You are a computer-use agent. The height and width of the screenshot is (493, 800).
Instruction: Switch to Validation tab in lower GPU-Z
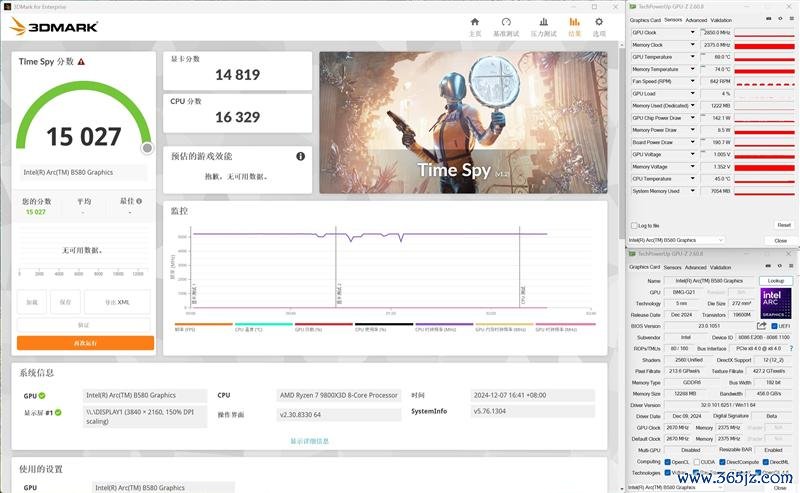(x=721, y=267)
